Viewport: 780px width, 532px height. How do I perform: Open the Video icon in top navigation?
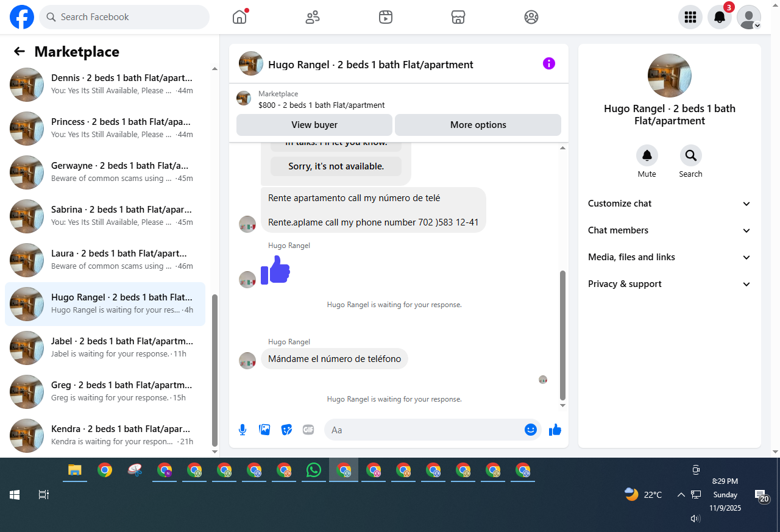point(385,17)
